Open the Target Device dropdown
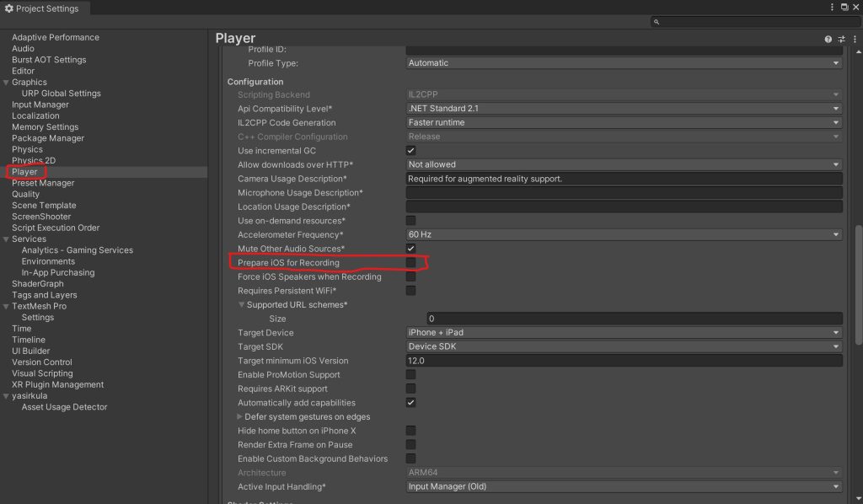The height and width of the screenshot is (504, 863). (x=624, y=332)
